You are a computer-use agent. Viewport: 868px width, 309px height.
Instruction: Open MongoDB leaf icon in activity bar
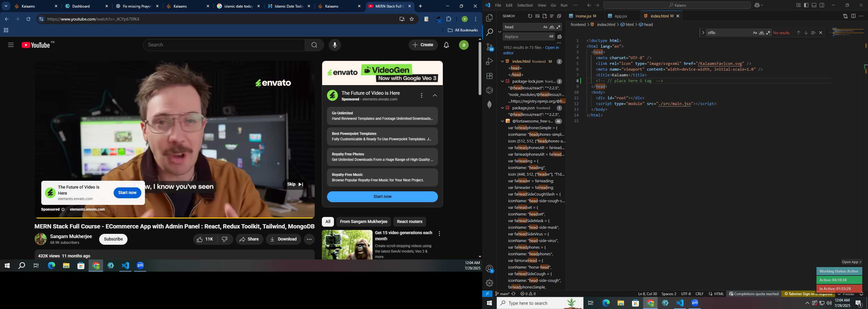[x=489, y=105]
